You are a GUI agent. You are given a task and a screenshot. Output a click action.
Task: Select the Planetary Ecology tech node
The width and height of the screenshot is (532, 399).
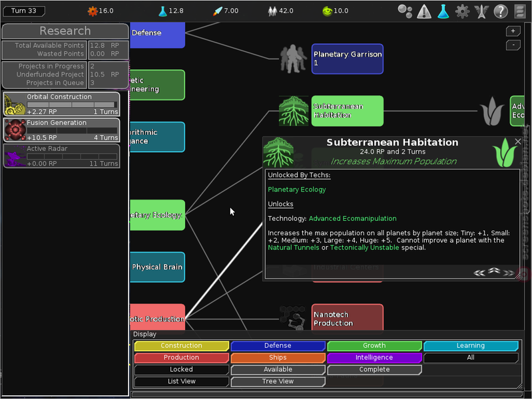click(x=157, y=215)
